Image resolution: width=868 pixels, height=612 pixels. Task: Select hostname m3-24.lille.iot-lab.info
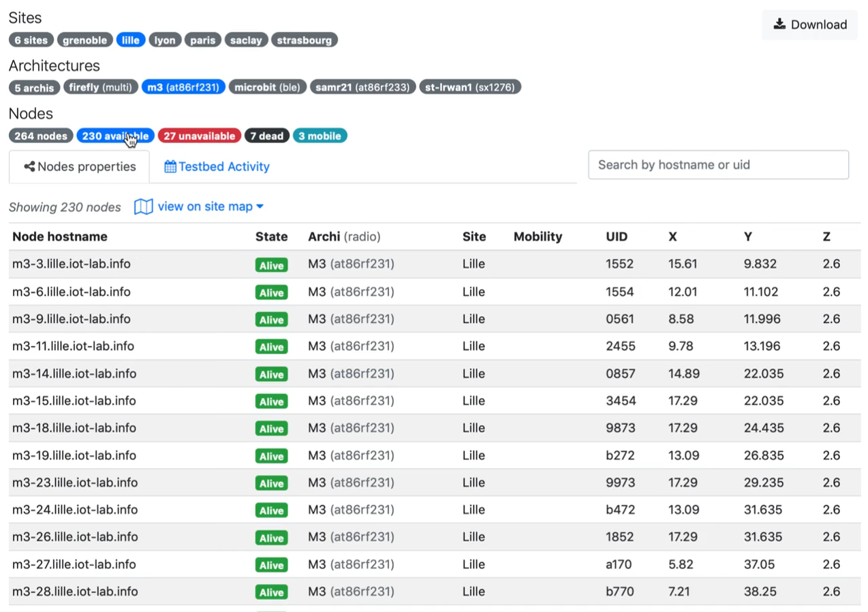pos(75,510)
